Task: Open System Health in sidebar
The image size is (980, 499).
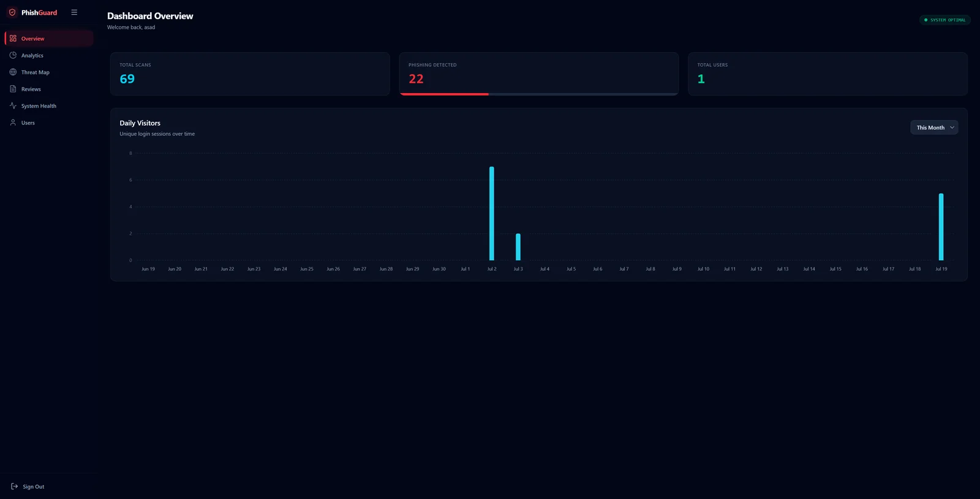Action: tap(49, 106)
